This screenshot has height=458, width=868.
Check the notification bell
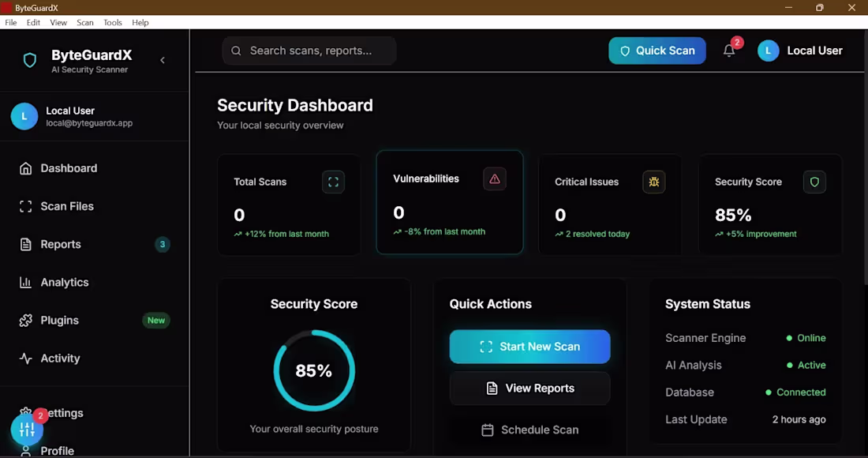(728, 50)
